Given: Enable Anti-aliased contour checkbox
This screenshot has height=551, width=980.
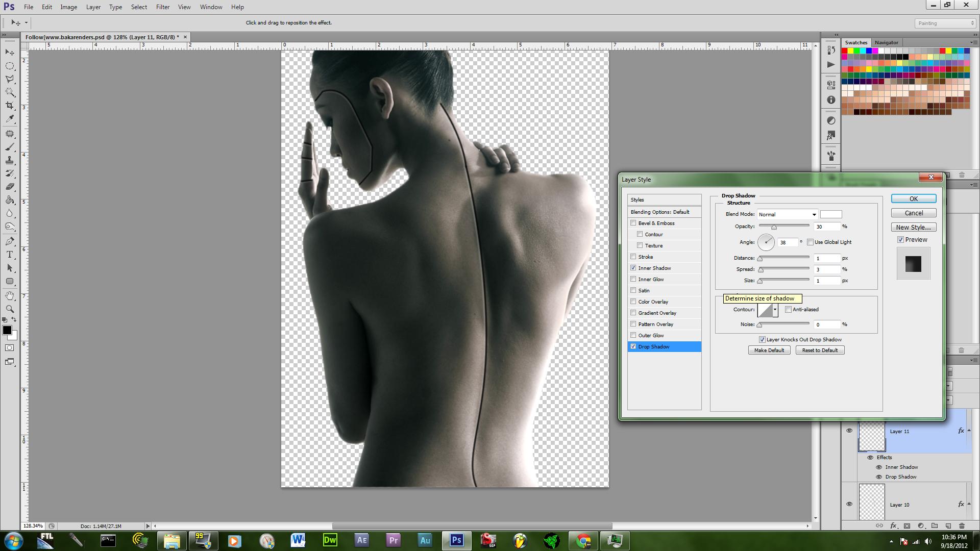Looking at the screenshot, I should [x=788, y=310].
